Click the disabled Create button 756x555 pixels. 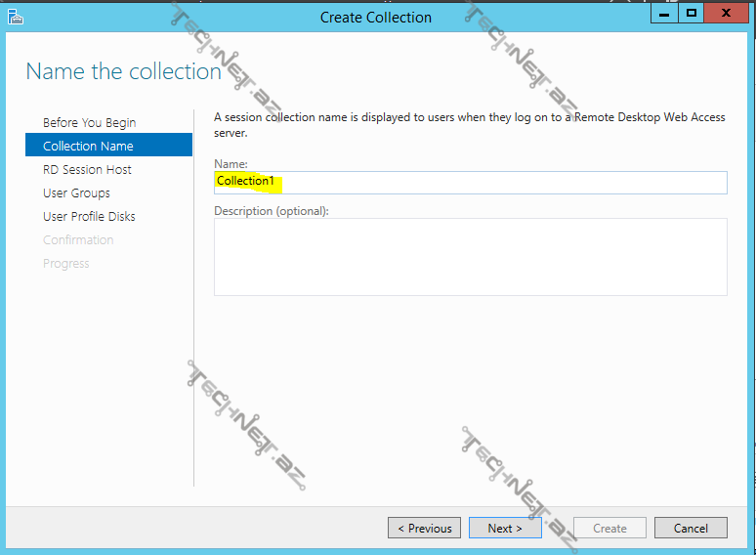tap(609, 528)
